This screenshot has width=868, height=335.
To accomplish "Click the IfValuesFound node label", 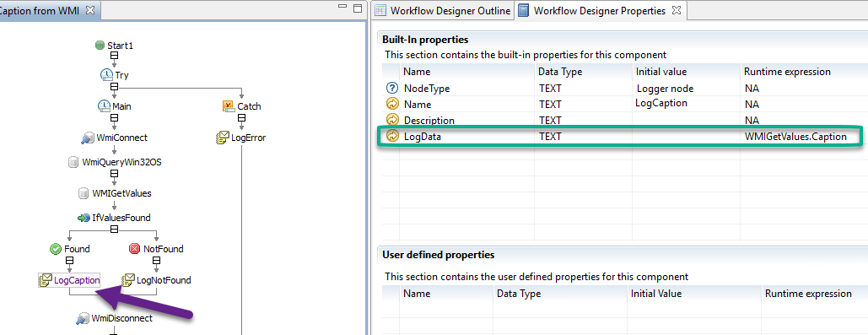I will pos(121,218).
